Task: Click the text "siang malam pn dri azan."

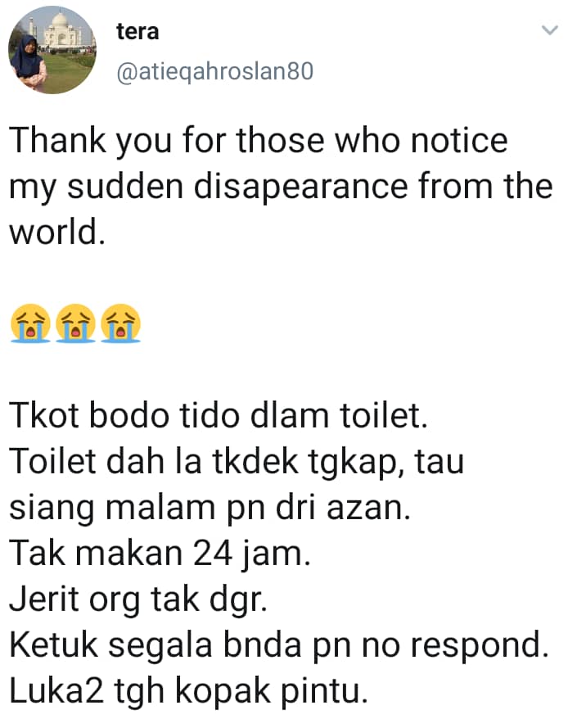Action: click(210, 509)
